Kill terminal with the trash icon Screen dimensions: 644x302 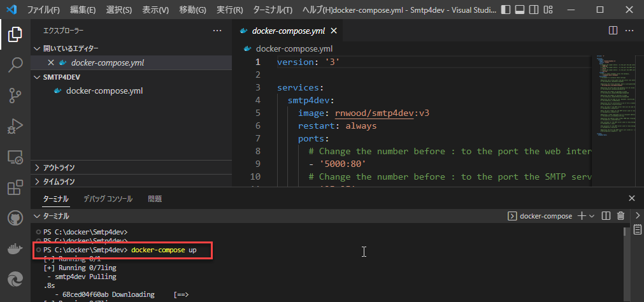tap(620, 216)
